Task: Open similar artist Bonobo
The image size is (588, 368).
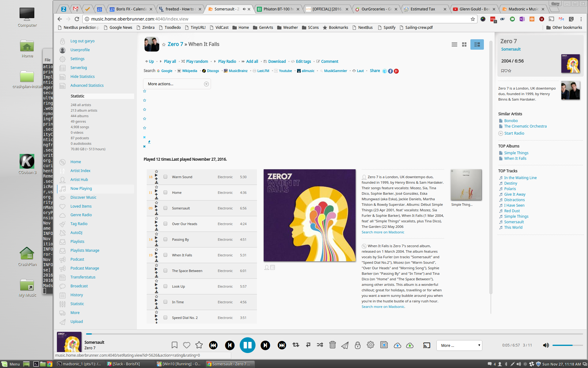Action: coord(511,121)
